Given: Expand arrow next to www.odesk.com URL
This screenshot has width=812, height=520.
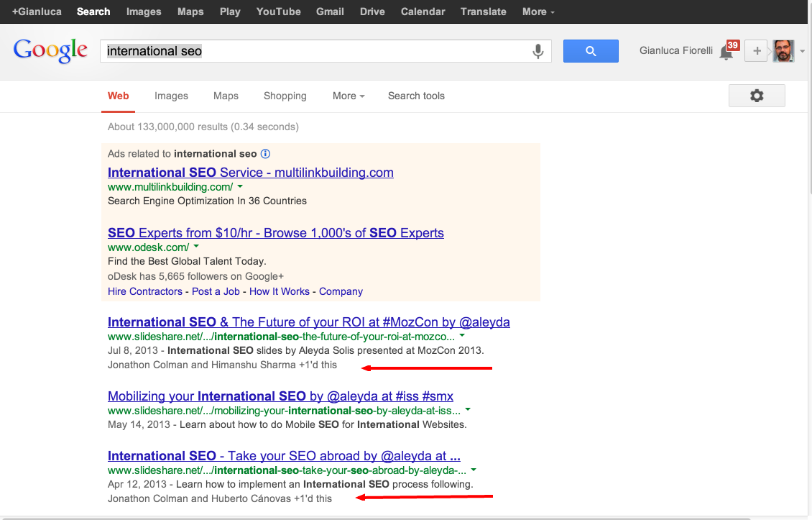Looking at the screenshot, I should pos(196,247).
